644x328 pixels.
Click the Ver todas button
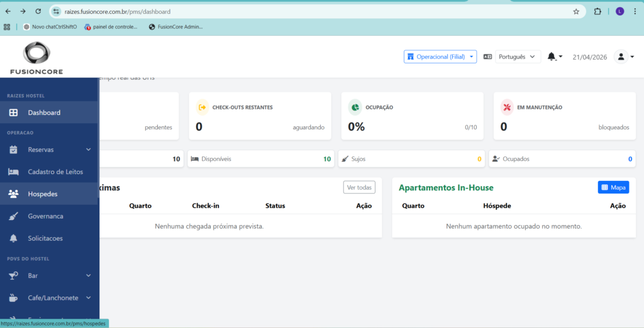coord(359,187)
